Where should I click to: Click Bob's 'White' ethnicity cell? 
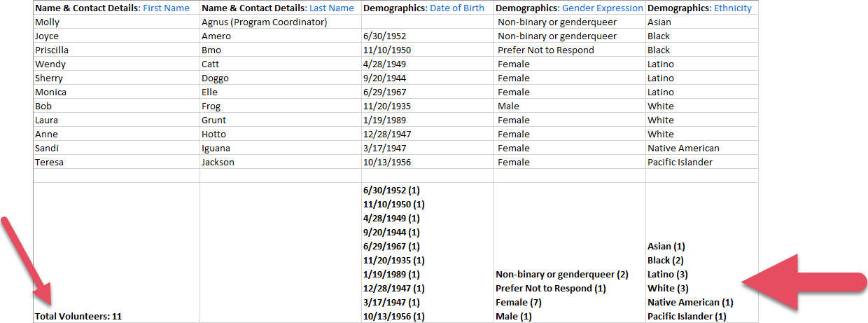pos(701,106)
